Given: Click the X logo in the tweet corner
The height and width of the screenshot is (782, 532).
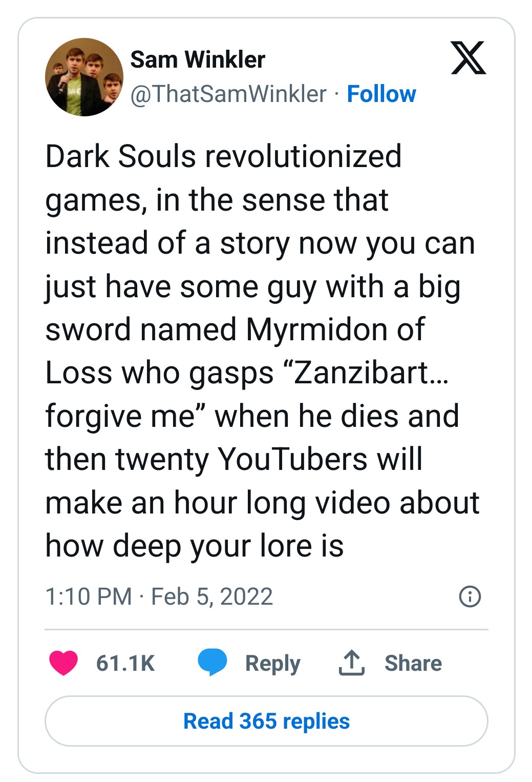Looking at the screenshot, I should 468,58.
